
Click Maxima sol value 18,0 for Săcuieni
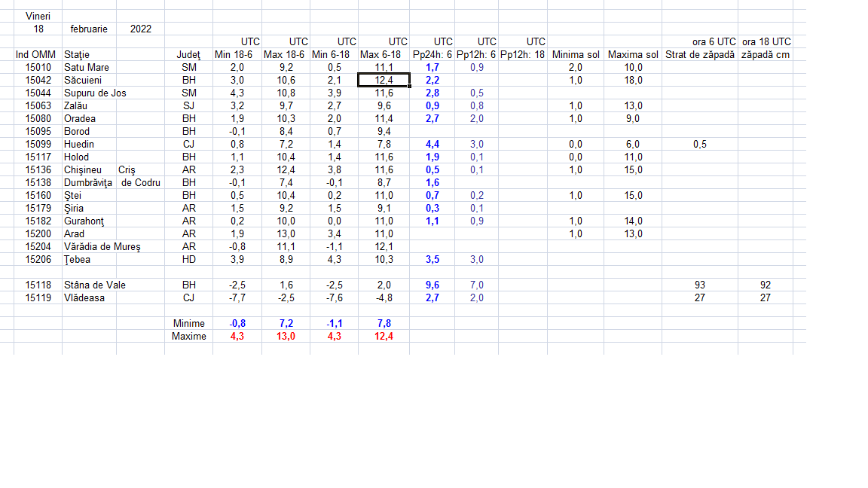[x=633, y=81]
